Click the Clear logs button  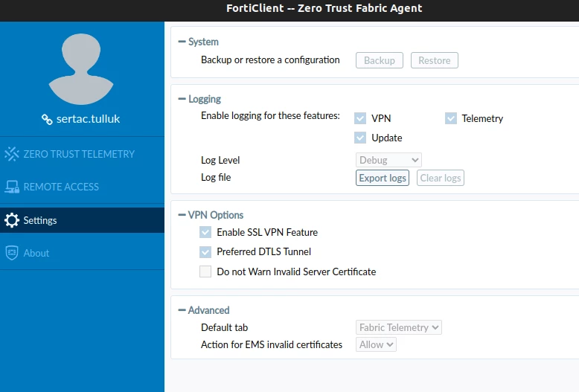[440, 178]
